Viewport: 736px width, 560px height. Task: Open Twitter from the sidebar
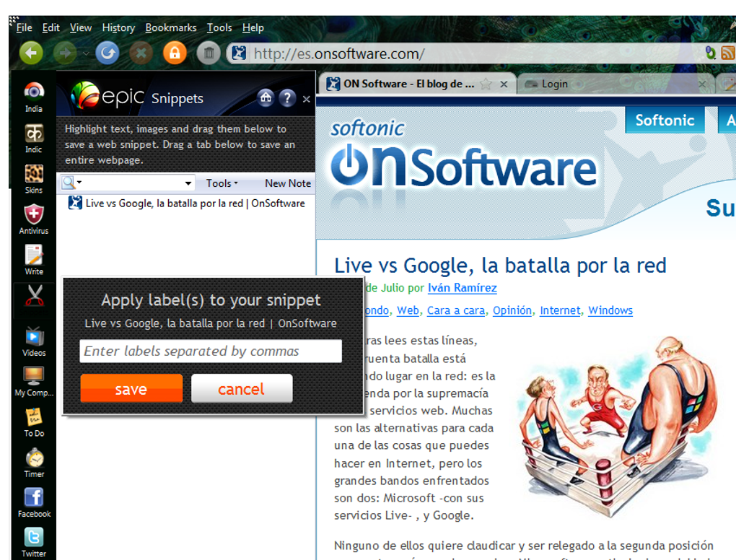[x=34, y=543]
